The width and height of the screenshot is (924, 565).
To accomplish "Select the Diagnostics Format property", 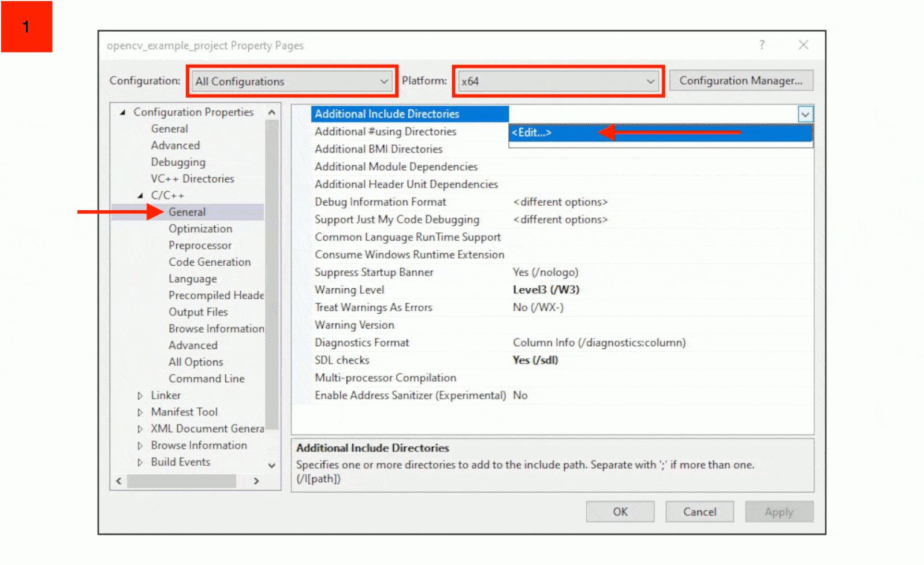I will pyautogui.click(x=362, y=343).
